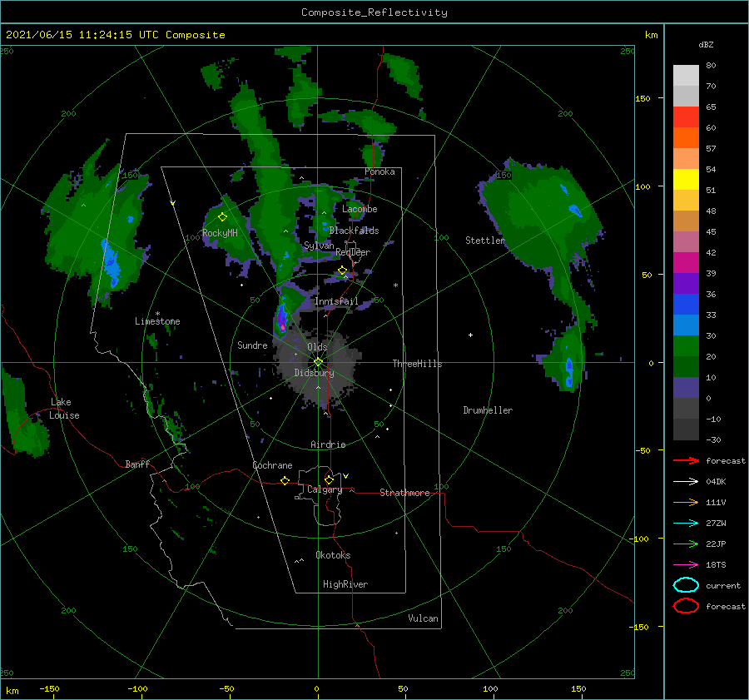The width and height of the screenshot is (749, 700).
Task: Click the Limestone label
Action: [x=157, y=321]
